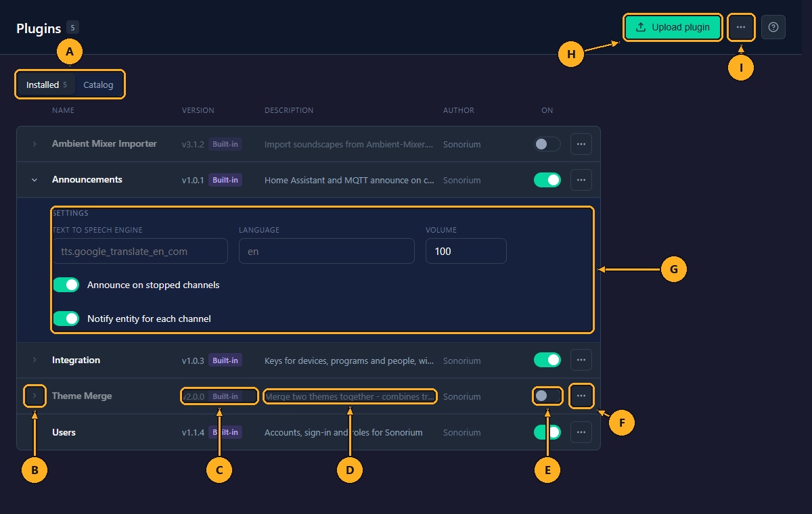
Task: Click the Plugins count badge in heading
Action: point(72,28)
